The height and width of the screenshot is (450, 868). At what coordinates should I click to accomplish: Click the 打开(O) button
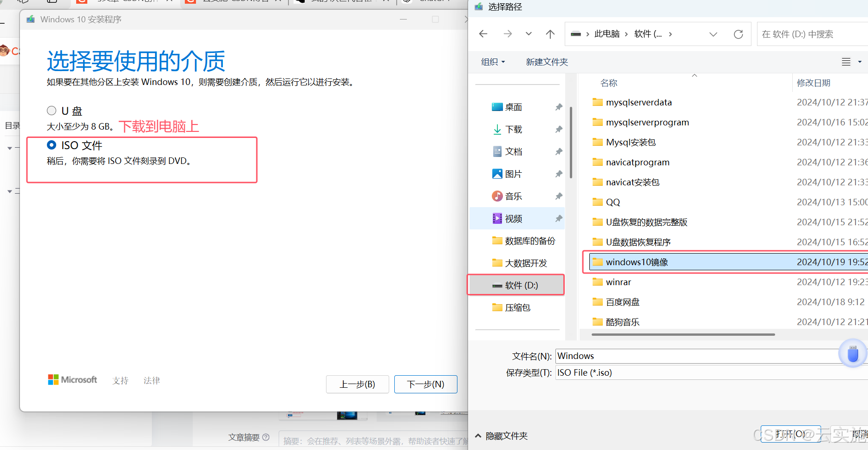pos(790,434)
